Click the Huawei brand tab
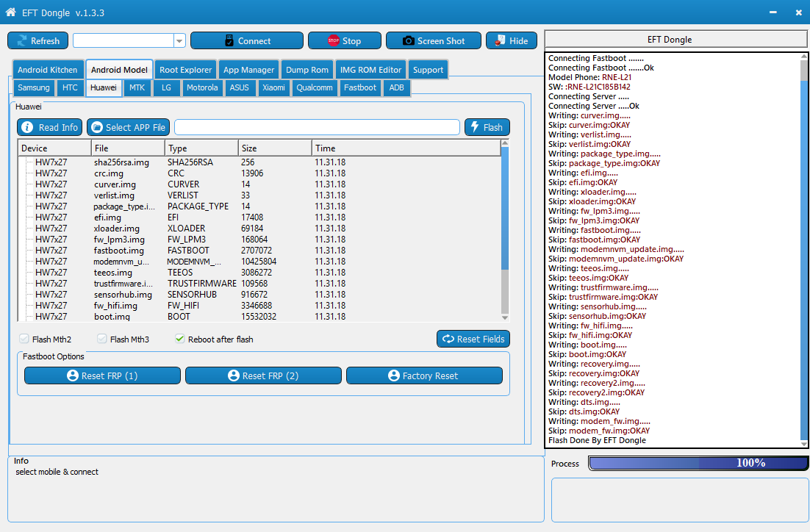810x532 pixels. click(x=104, y=87)
